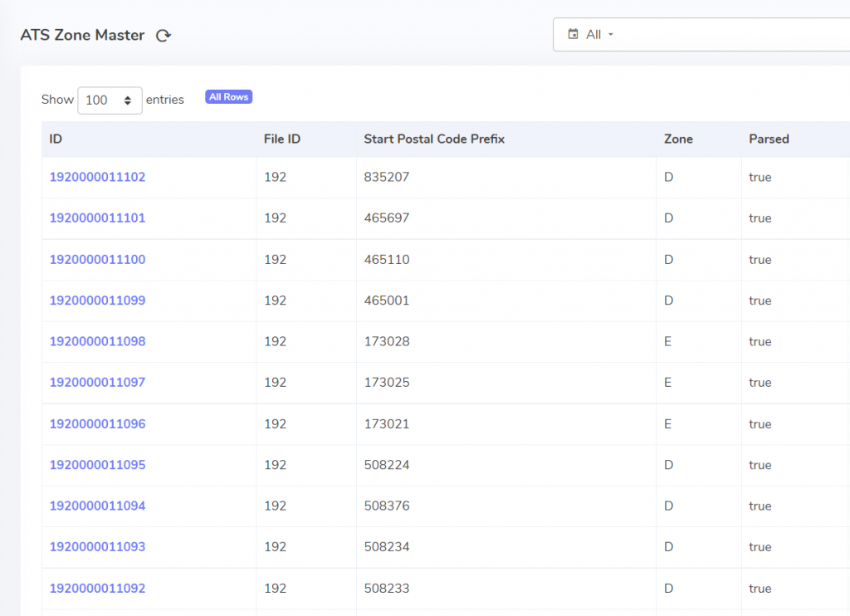
Task: Sort by File ID column header
Action: [282, 139]
